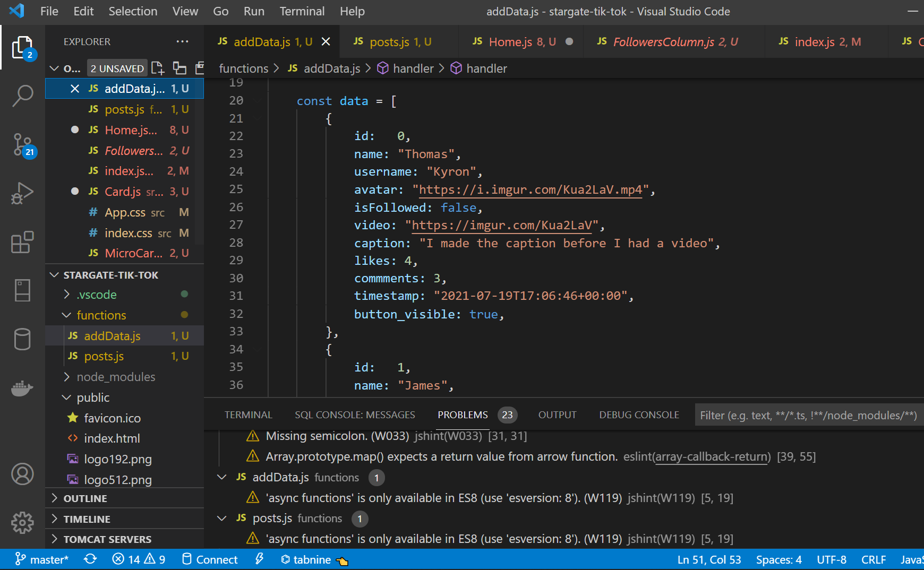Expand the node_modules folder
This screenshot has width=924, height=570.
(67, 377)
